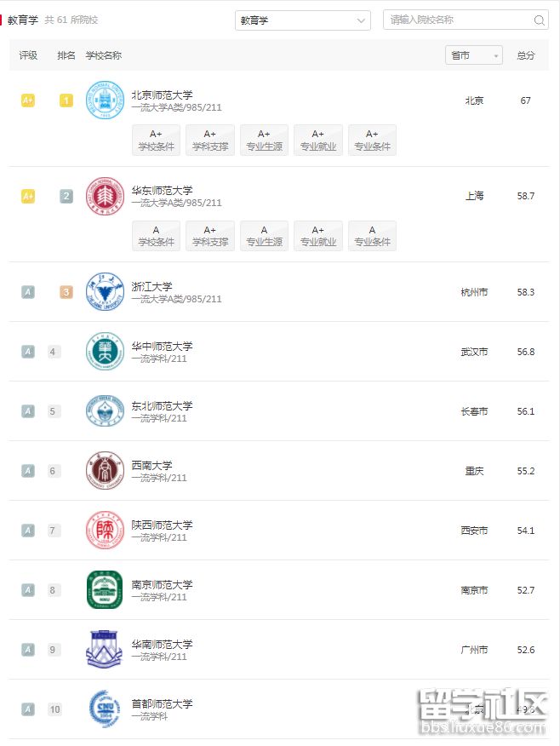Click the 总分 column header
This screenshot has height=746, width=560.
525,55
